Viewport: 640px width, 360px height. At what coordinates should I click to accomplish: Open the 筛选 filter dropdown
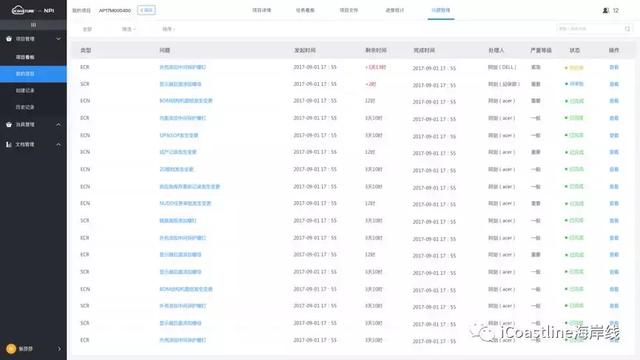[x=129, y=29]
